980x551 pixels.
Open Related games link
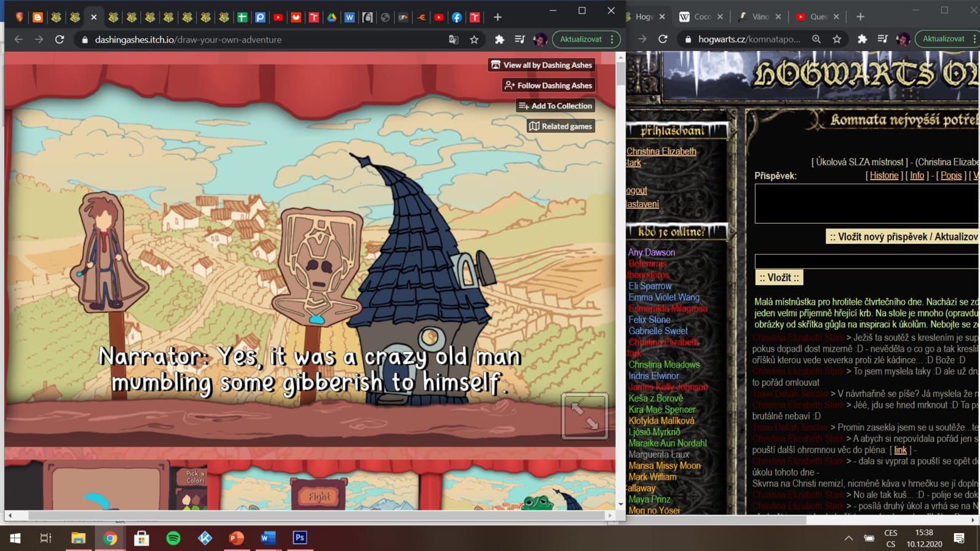point(561,126)
